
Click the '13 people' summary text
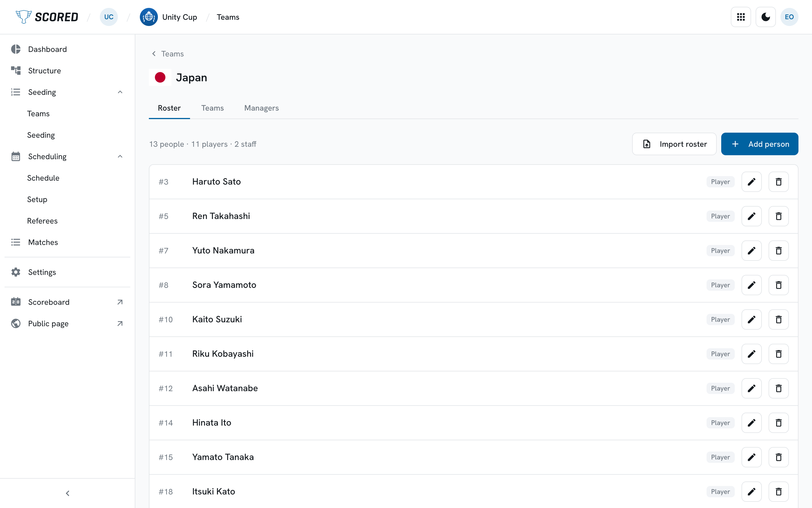(x=166, y=144)
